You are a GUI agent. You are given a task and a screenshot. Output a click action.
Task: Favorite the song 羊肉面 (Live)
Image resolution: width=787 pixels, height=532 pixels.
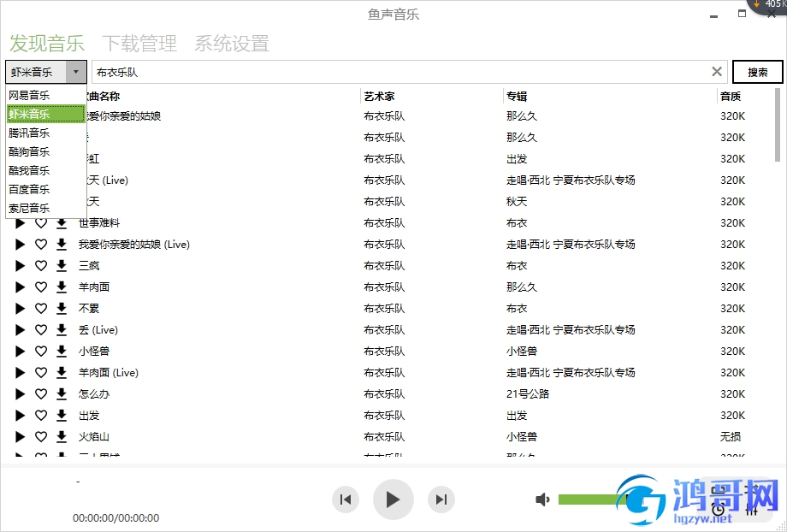click(41, 373)
